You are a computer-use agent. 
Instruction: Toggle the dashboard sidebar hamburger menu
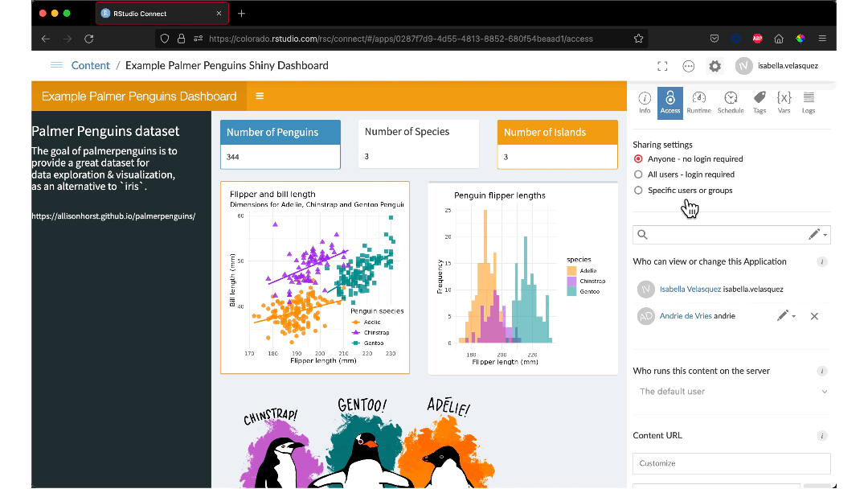(x=260, y=97)
